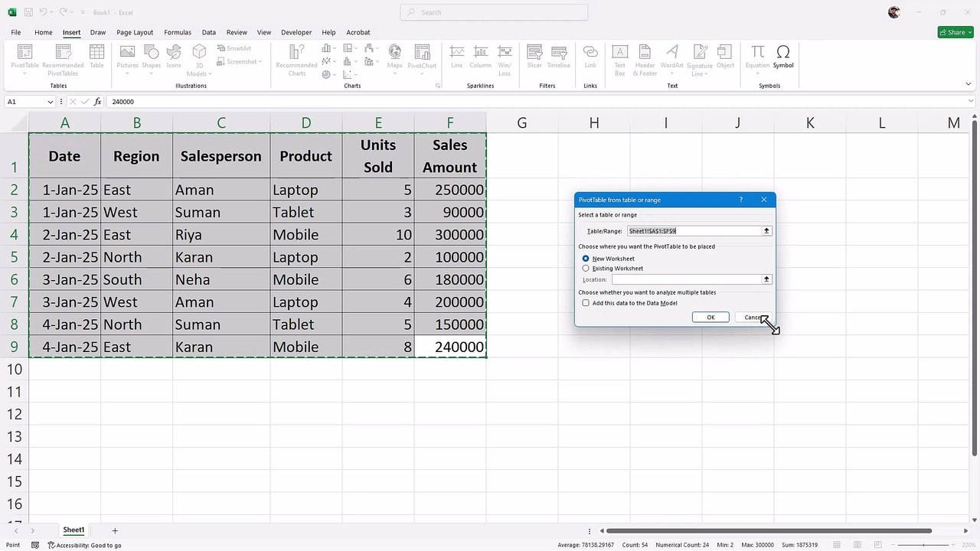Click in the Location input field
The image size is (980, 551).
click(x=686, y=279)
